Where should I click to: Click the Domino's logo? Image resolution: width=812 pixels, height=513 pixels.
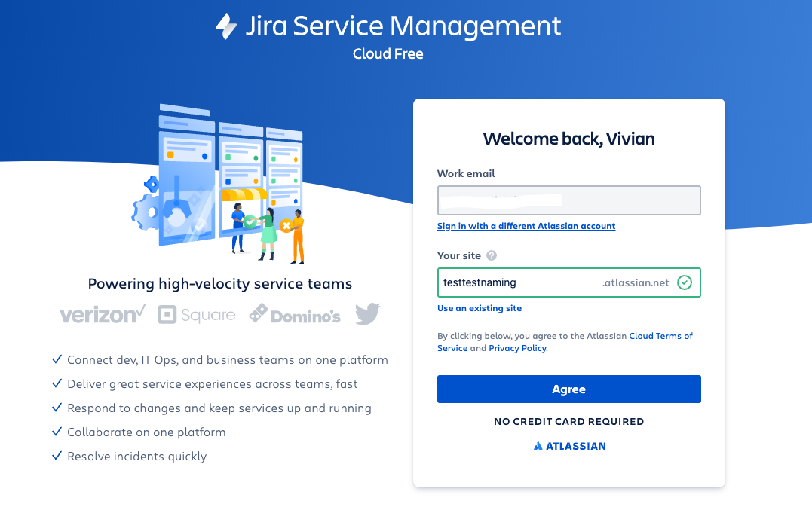tap(295, 314)
